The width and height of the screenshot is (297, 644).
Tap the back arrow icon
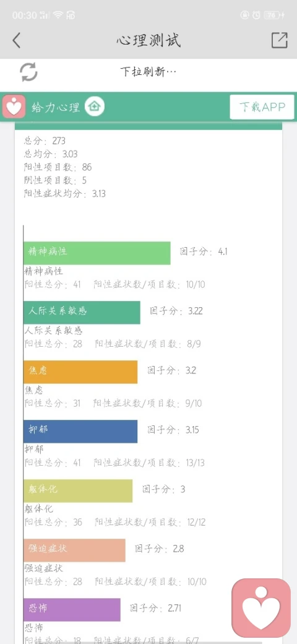[17, 41]
